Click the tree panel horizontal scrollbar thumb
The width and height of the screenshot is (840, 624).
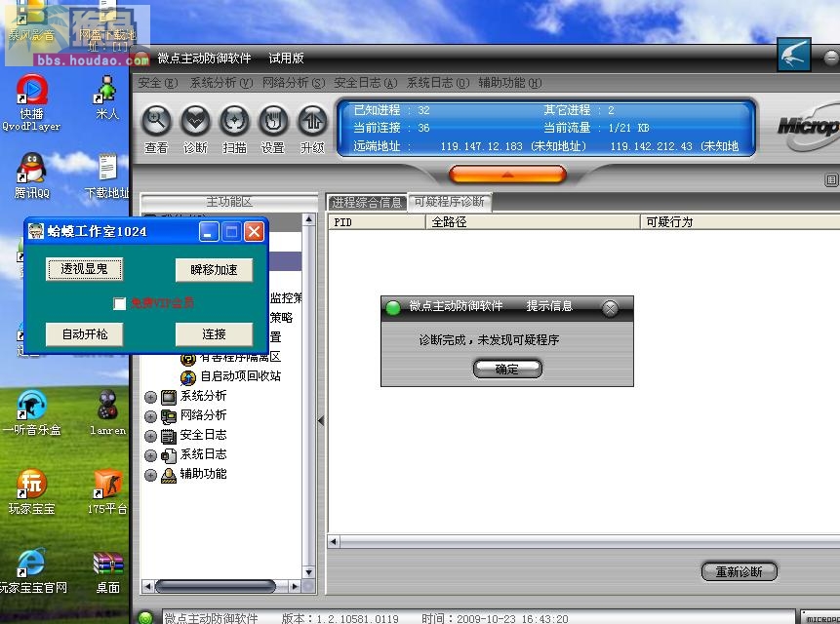[215, 587]
